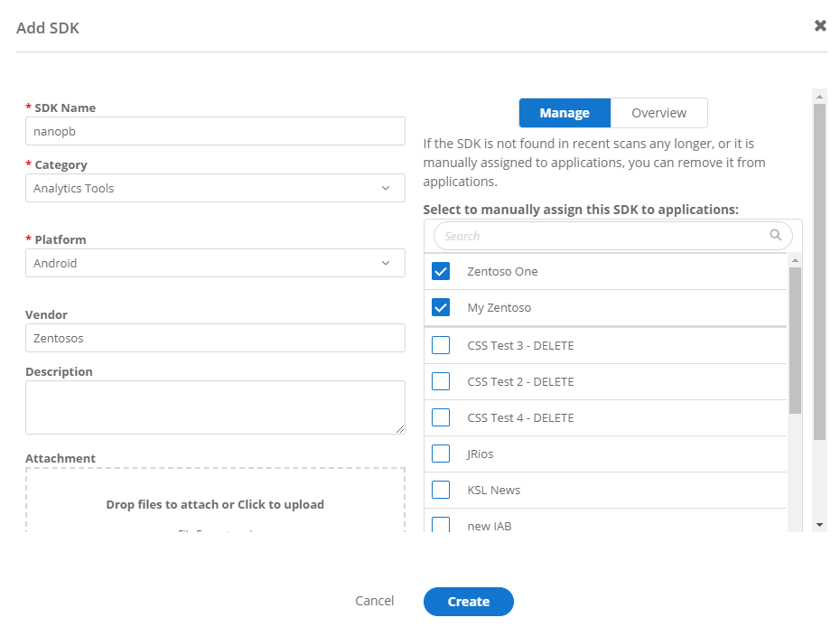840x627 pixels.
Task: Close the Add SDK dialog
Action: coord(820,26)
